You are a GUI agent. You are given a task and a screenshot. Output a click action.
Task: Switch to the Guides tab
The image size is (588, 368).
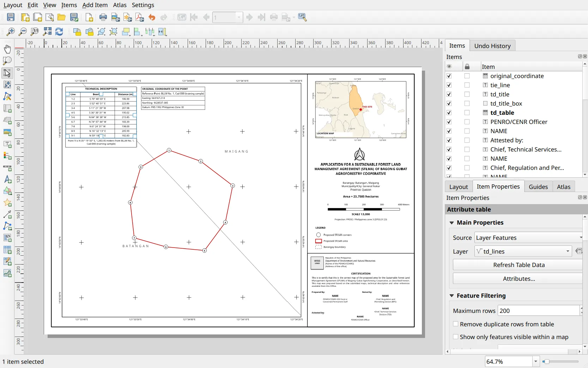(x=538, y=187)
